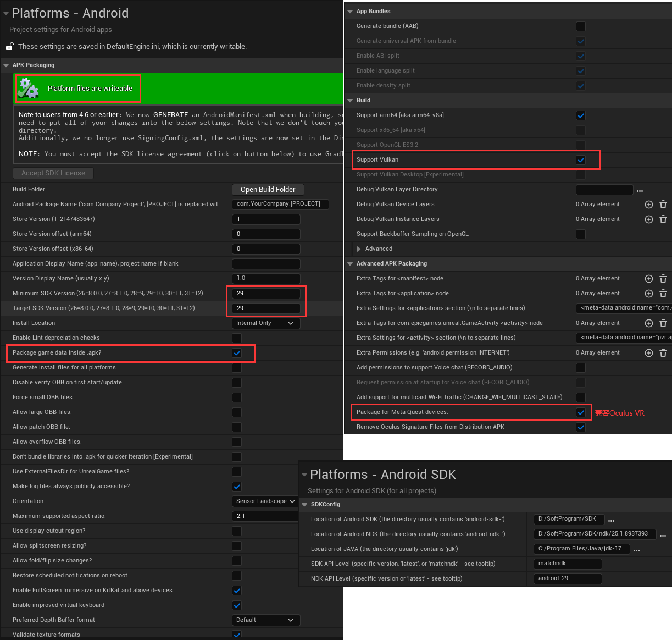Enable multicast Wi-Fi traffic support checkbox
This screenshot has height=640, width=672.
pos(581,398)
